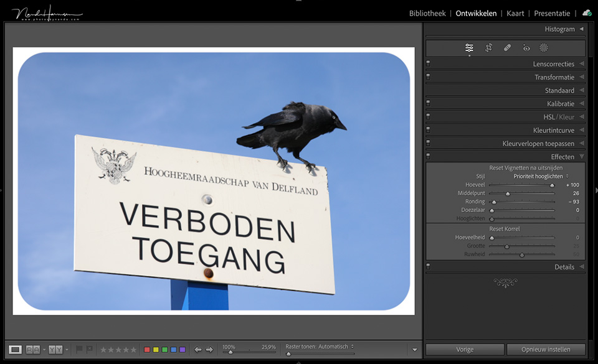Image resolution: width=598 pixels, height=364 pixels.
Task: Turn off the Effecten panel switch
Action: click(x=428, y=156)
